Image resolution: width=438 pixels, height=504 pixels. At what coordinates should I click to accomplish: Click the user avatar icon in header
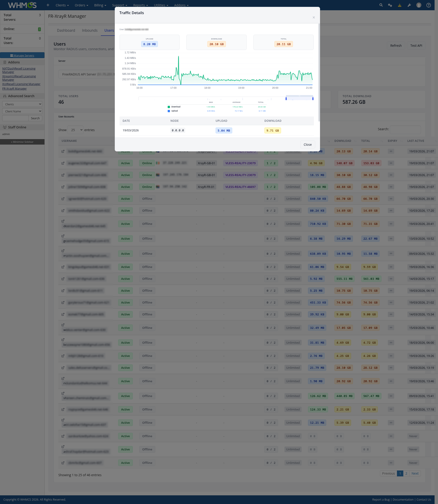419,5
